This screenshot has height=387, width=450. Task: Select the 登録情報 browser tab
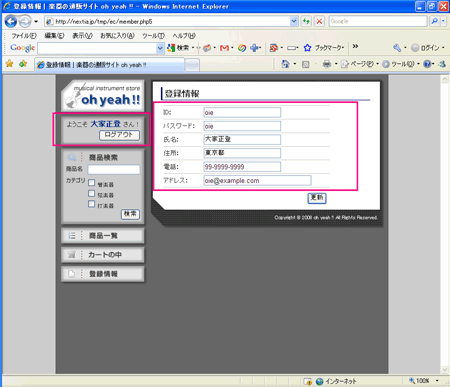[110, 65]
